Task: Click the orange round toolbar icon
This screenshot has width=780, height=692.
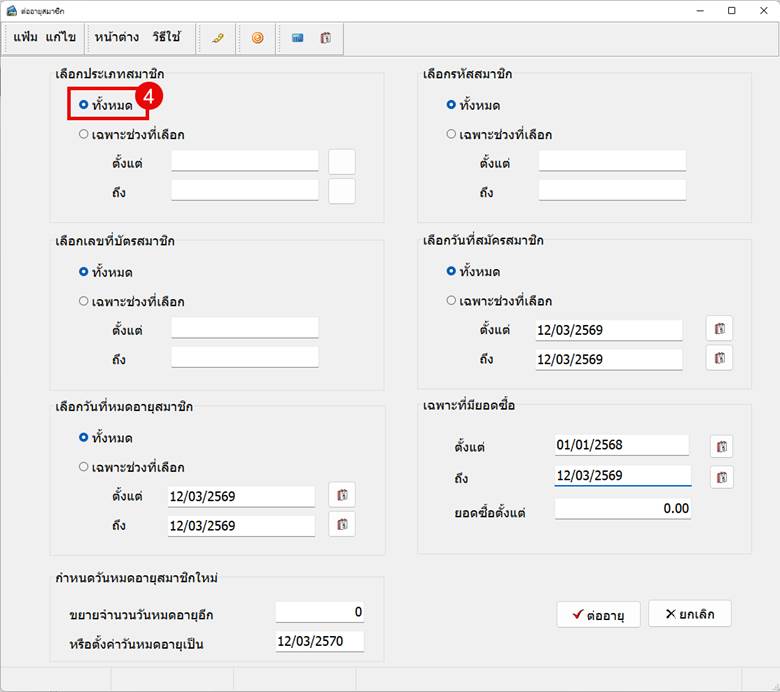Action: [257, 38]
